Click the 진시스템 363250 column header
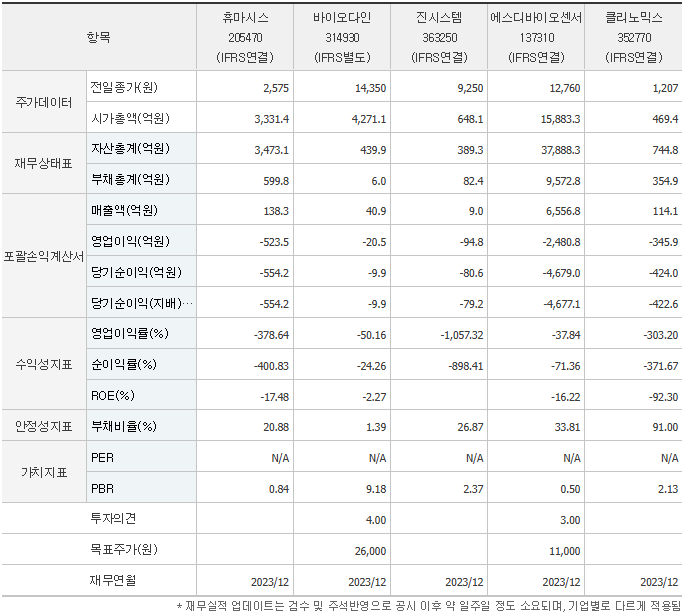Image resolution: width=684 pixels, height=613 pixels. point(439,37)
